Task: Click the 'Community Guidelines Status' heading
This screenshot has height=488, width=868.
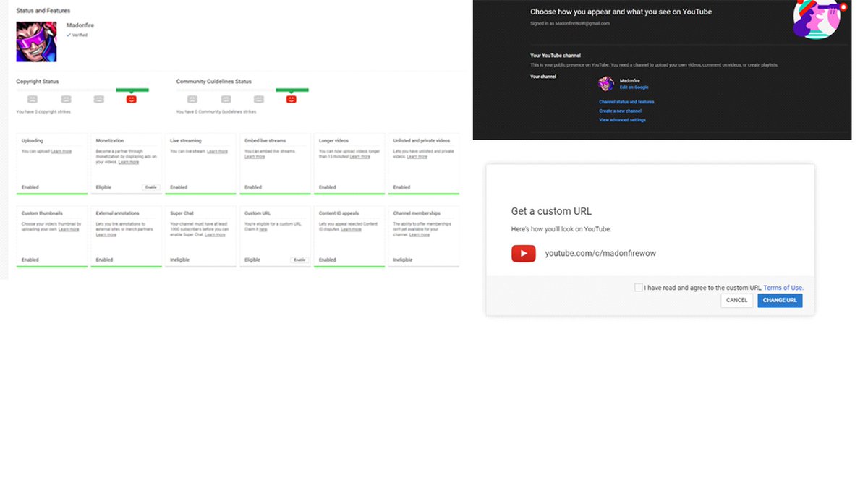Action: pyautogui.click(x=214, y=82)
